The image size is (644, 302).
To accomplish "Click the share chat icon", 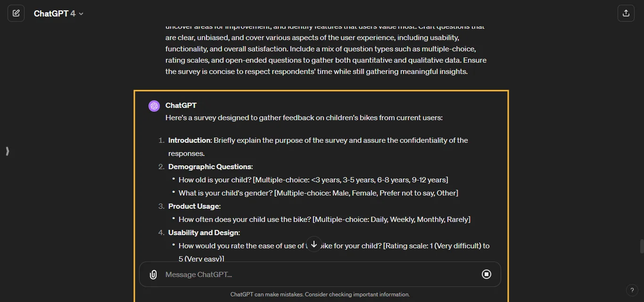I will click(x=626, y=13).
